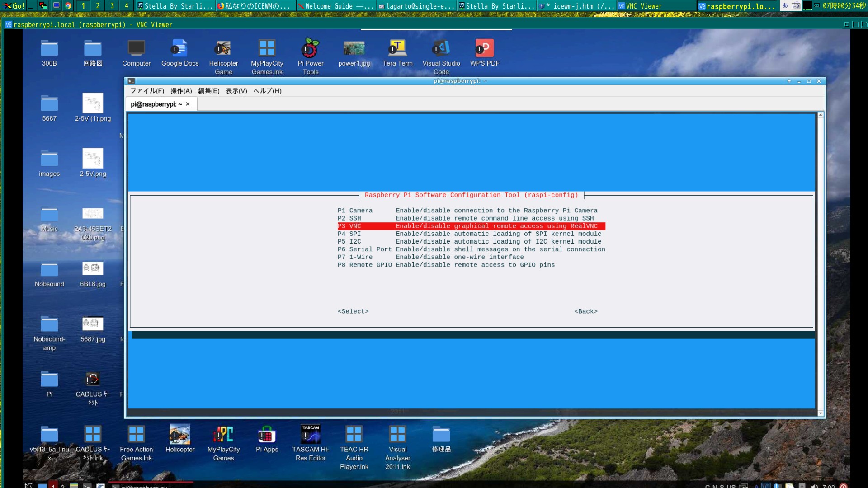Screen dimensions: 868x488
Task: Choose <Select> in raspi-config
Action: point(353,311)
